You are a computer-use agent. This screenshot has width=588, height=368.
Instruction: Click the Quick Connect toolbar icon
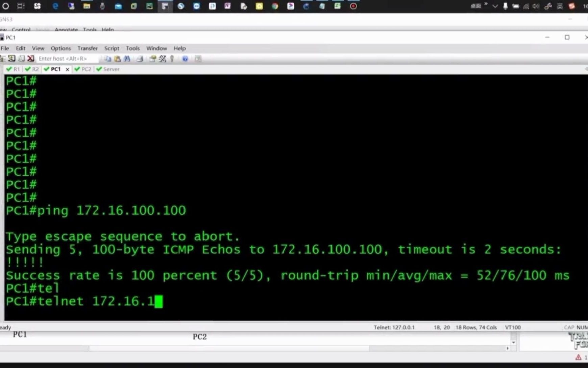point(12,59)
